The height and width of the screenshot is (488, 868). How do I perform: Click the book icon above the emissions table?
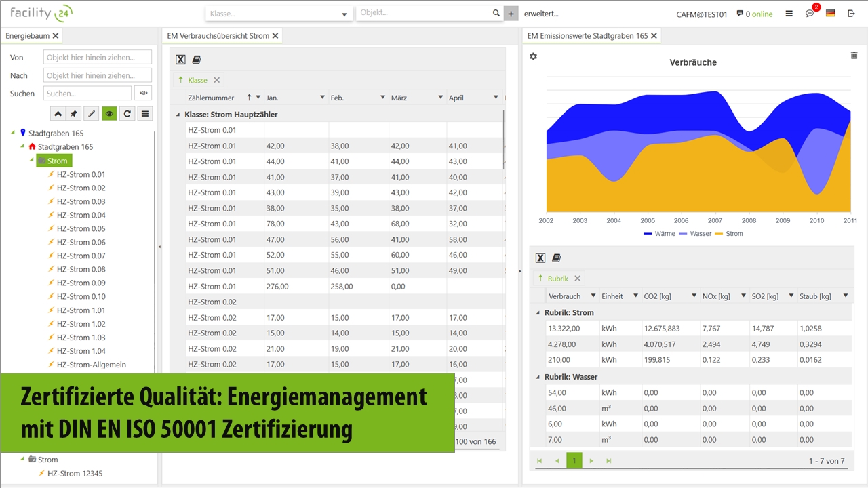557,258
